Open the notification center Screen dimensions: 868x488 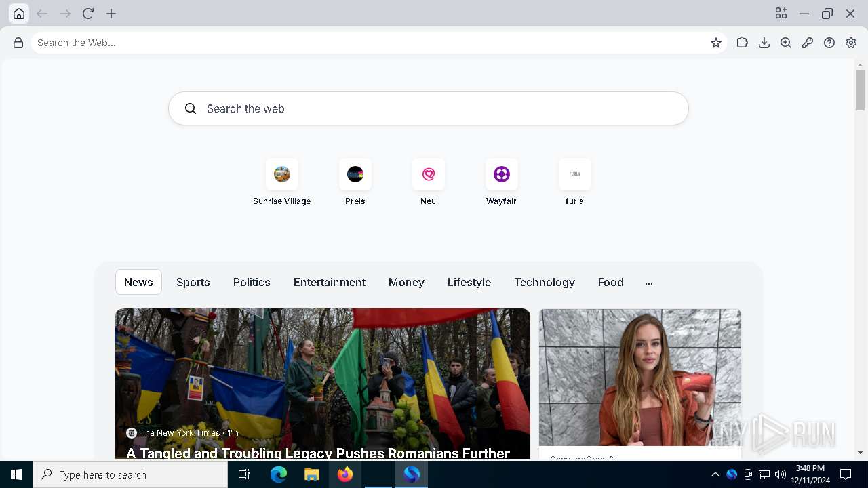click(x=846, y=474)
